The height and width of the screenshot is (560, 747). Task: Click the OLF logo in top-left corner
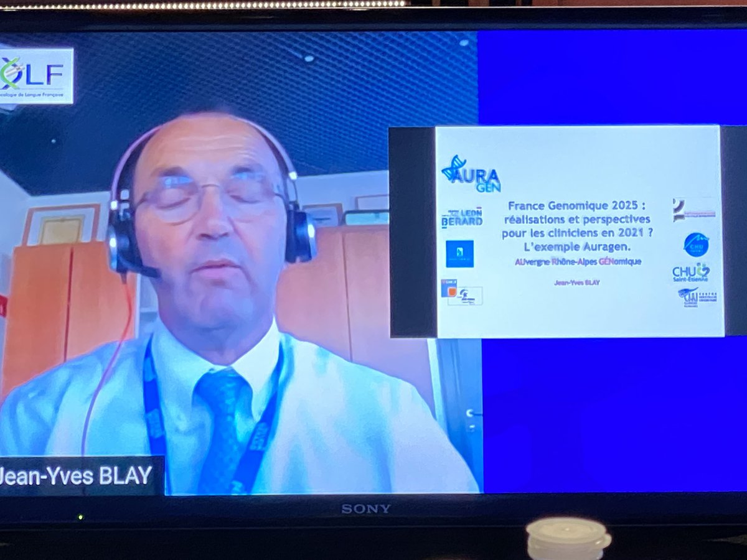pos(37,75)
